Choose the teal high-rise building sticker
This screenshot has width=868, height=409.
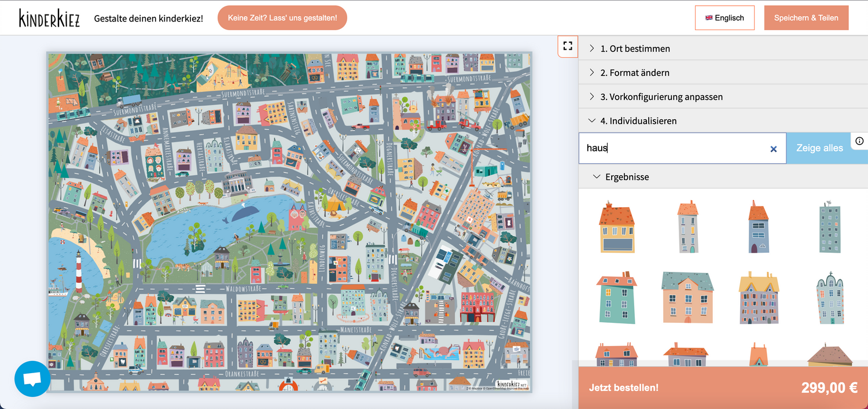829,227
